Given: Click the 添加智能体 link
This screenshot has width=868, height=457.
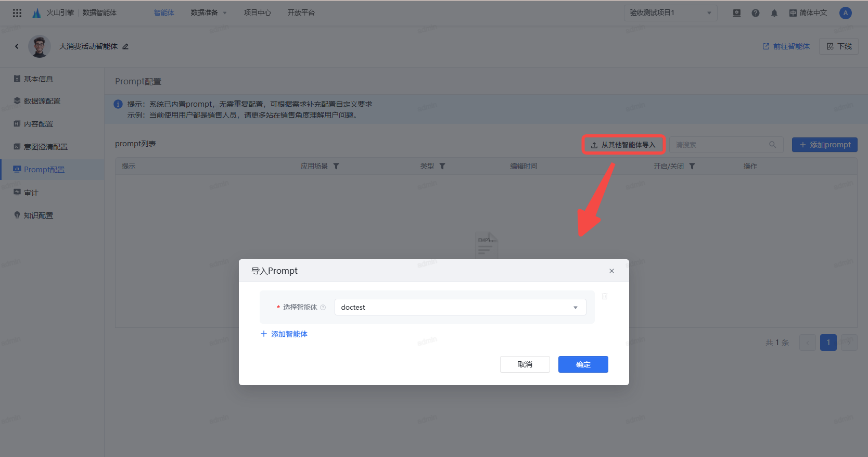Looking at the screenshot, I should (284, 334).
